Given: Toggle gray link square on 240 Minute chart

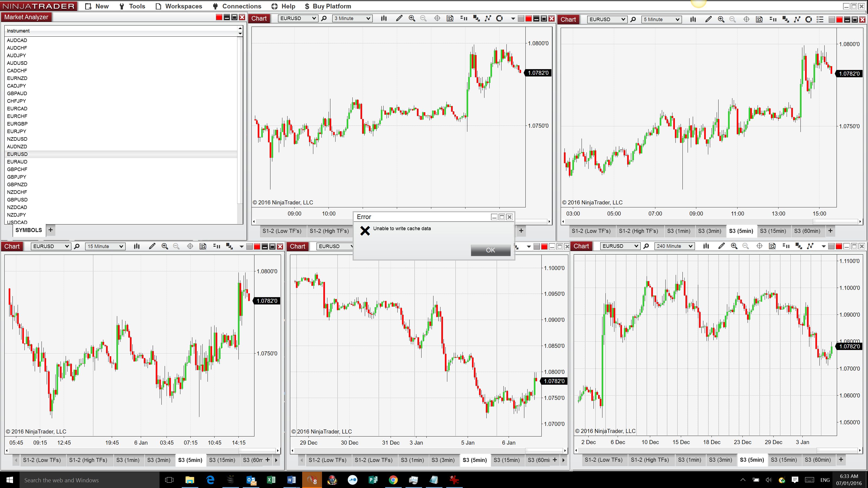Looking at the screenshot, I should tap(831, 246).
